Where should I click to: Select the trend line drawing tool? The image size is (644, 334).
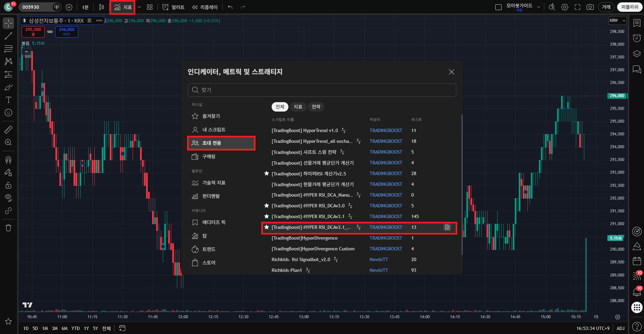(x=8, y=36)
